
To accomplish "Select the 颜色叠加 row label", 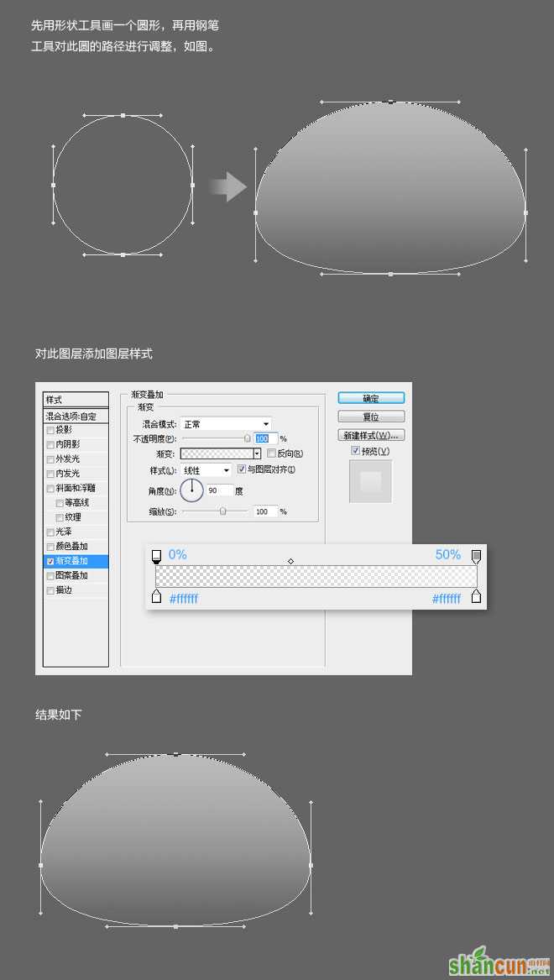I will click(72, 547).
